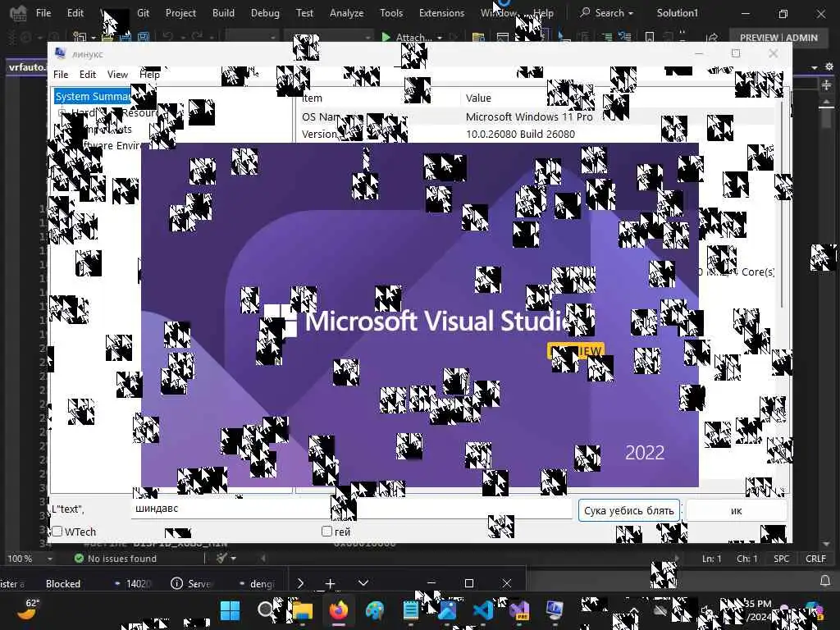840x630 pixels.
Task: Switch to Visual Studio Preview taskbar icon
Action: click(x=518, y=610)
